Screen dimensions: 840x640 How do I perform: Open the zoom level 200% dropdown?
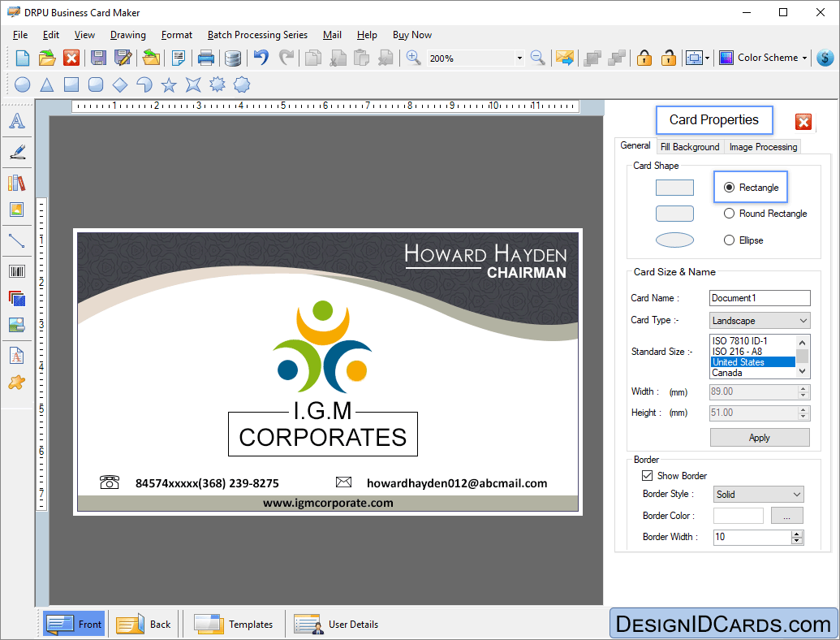(x=519, y=58)
